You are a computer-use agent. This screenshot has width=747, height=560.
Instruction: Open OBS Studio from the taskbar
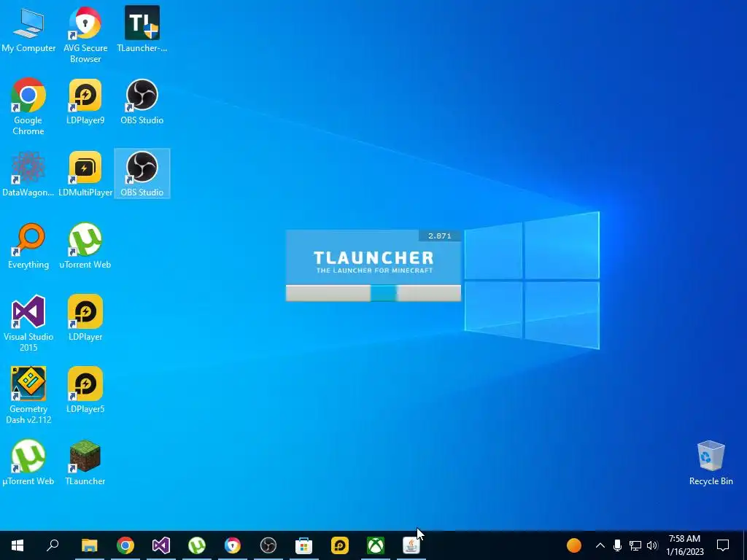268,545
